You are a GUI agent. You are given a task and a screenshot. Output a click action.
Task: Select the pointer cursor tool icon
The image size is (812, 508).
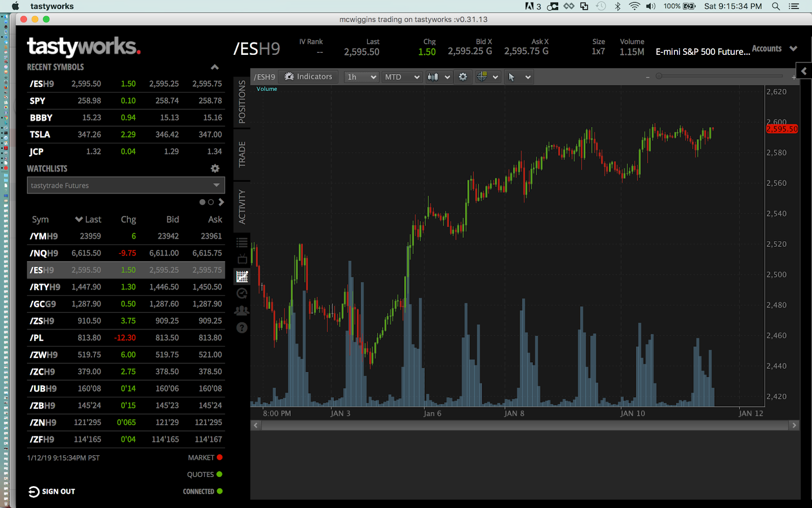click(512, 77)
